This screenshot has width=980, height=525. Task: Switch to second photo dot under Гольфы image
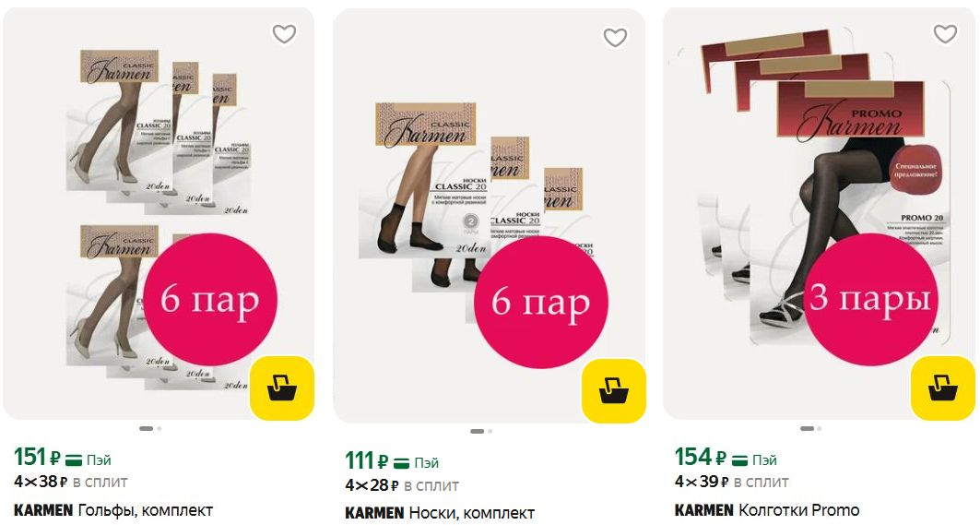[159, 429]
